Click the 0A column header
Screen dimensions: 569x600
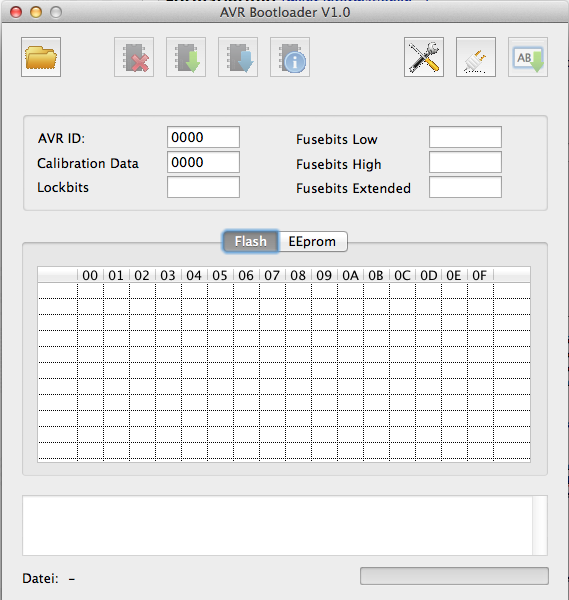pos(350,275)
